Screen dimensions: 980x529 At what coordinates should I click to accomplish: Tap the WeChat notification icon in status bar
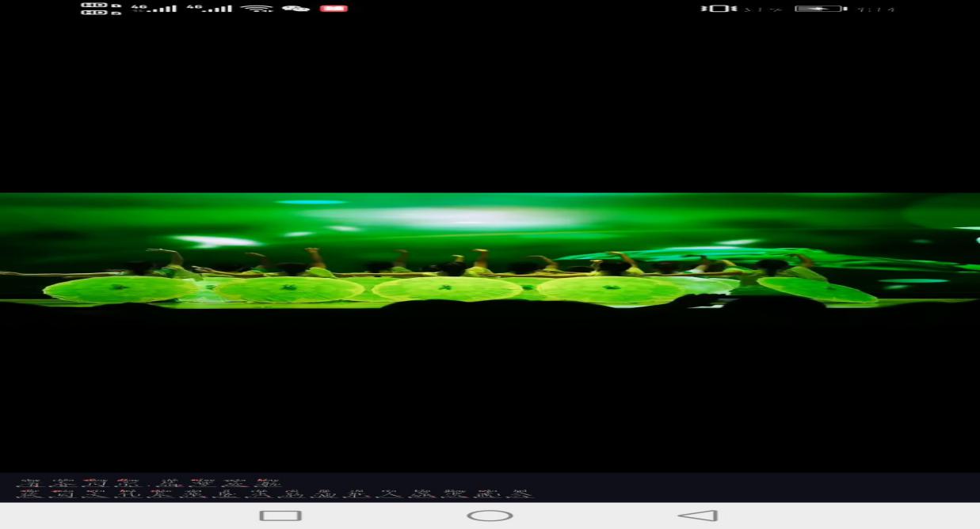[x=296, y=9]
